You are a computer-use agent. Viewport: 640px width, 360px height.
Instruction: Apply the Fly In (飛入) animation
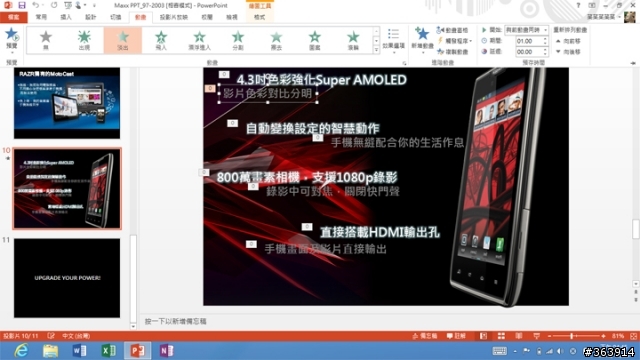coord(161,40)
